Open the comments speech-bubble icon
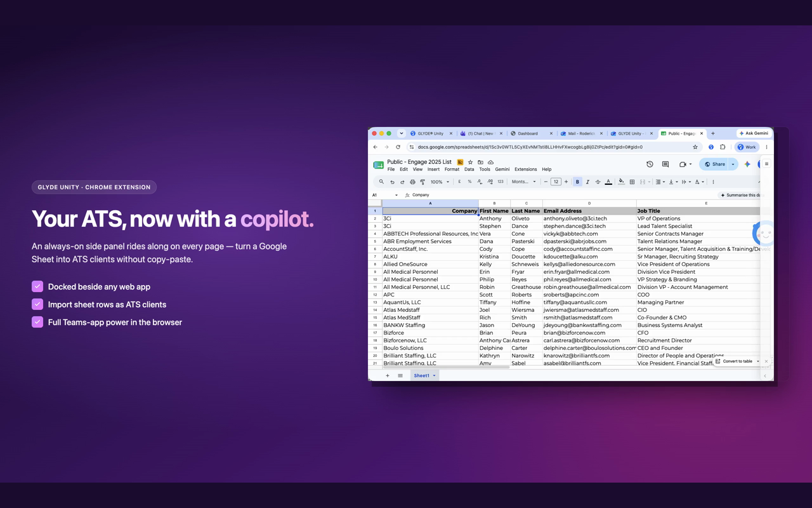This screenshot has height=508, width=812. [665, 164]
